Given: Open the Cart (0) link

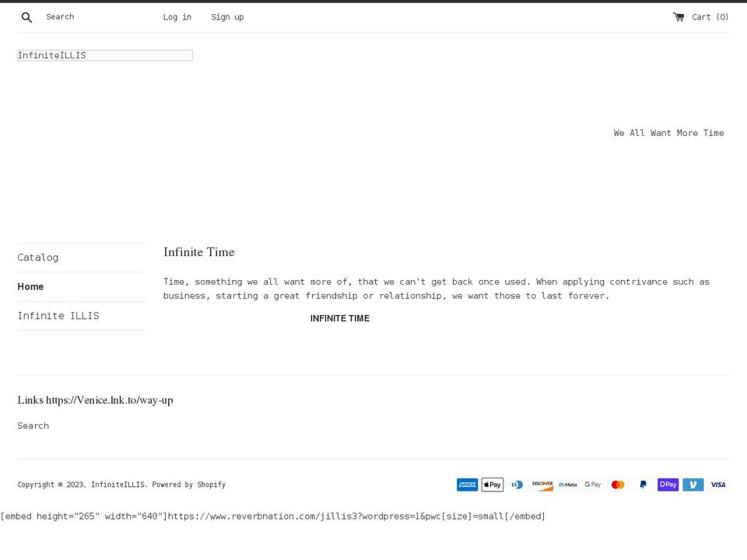Looking at the screenshot, I should pos(701,17).
